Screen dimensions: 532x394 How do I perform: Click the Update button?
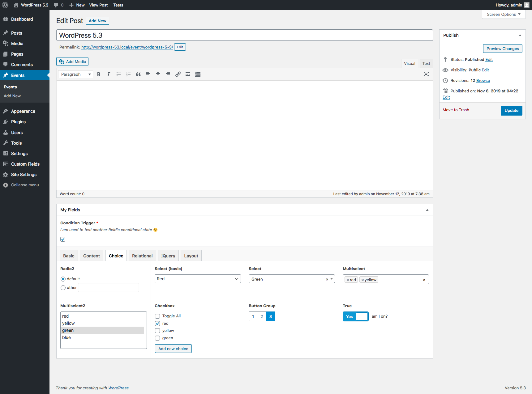[x=512, y=111]
